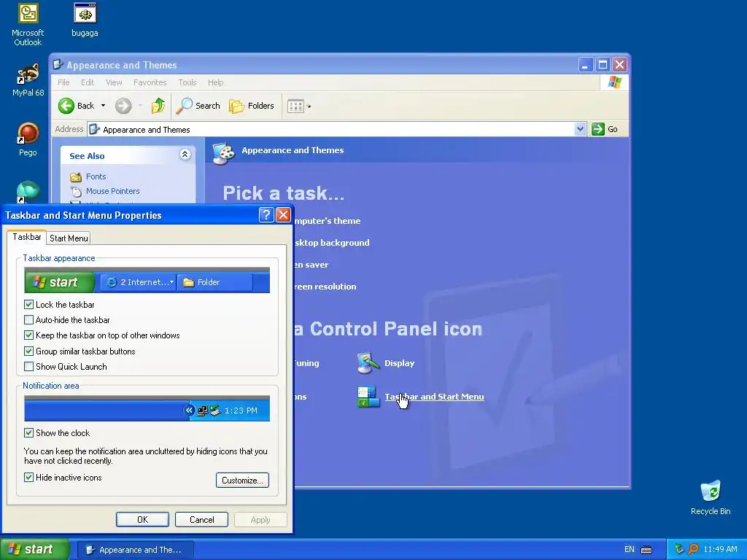Open the Display control panel icon
Image resolution: width=747 pixels, height=560 pixels.
(x=368, y=363)
